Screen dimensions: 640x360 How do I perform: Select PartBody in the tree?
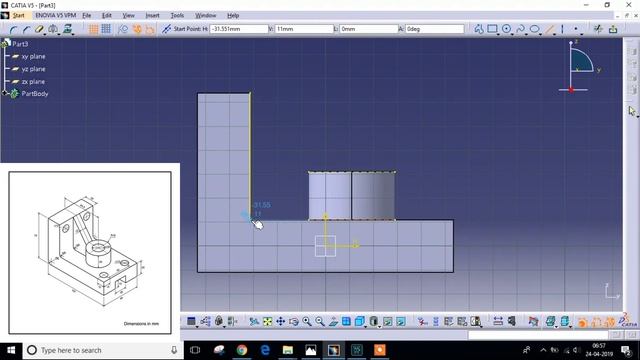tap(35, 93)
